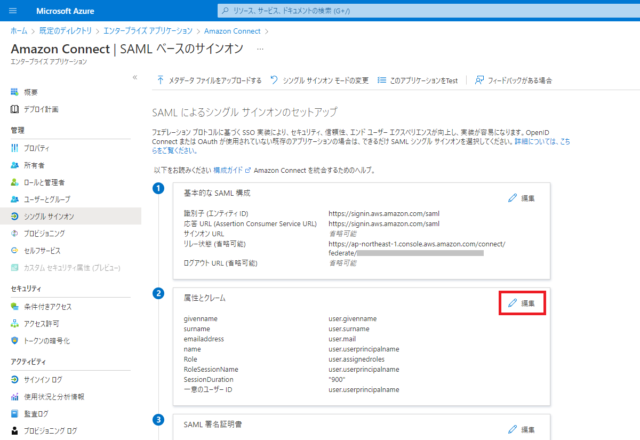Open the ellipsis menu beside page title

click(x=260, y=49)
